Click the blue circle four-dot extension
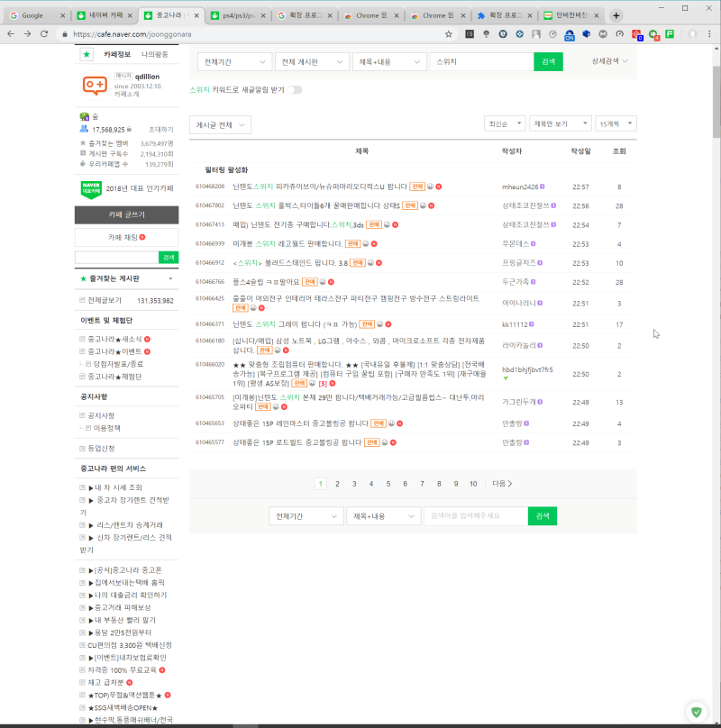Image resolution: width=721 pixels, height=728 pixels. [519, 34]
